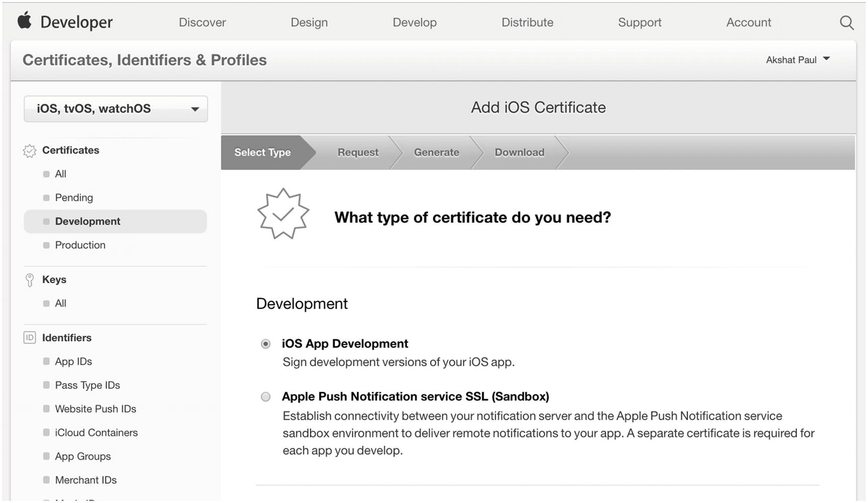Viewport: 868px width, 503px height.
Task: Expand the Akshat Paul account menu
Action: 798,60
